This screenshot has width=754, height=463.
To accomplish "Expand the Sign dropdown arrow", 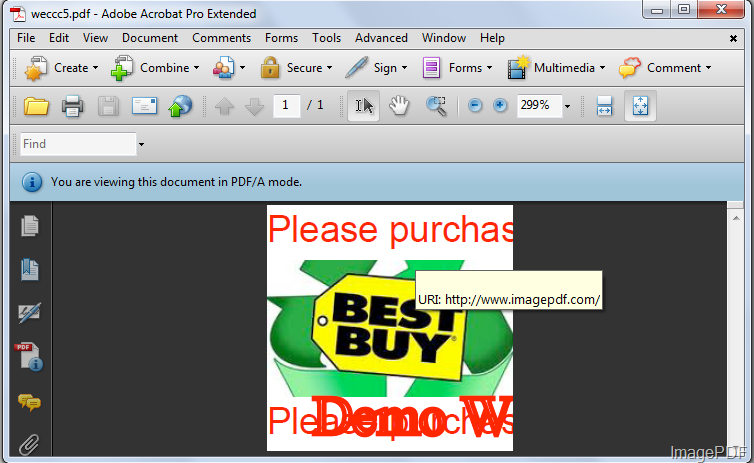I will [x=404, y=68].
